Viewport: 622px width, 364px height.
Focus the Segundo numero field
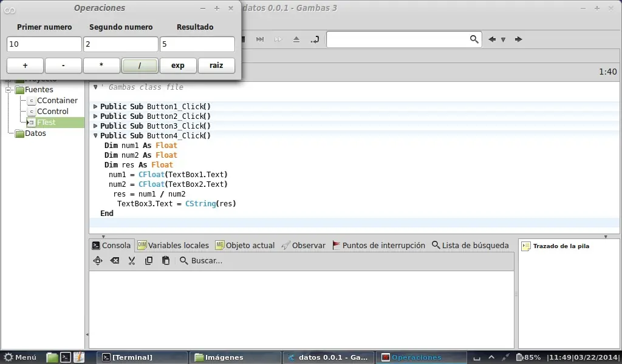pyautogui.click(x=121, y=44)
